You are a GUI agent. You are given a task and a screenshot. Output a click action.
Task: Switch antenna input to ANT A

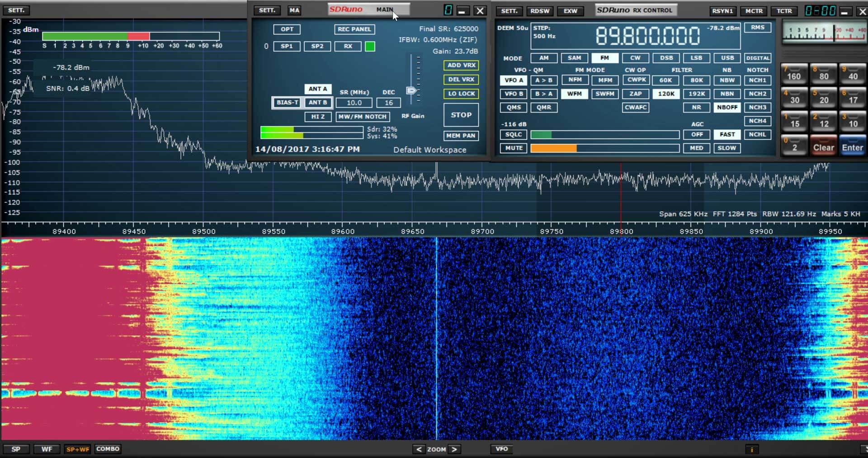pyautogui.click(x=317, y=89)
